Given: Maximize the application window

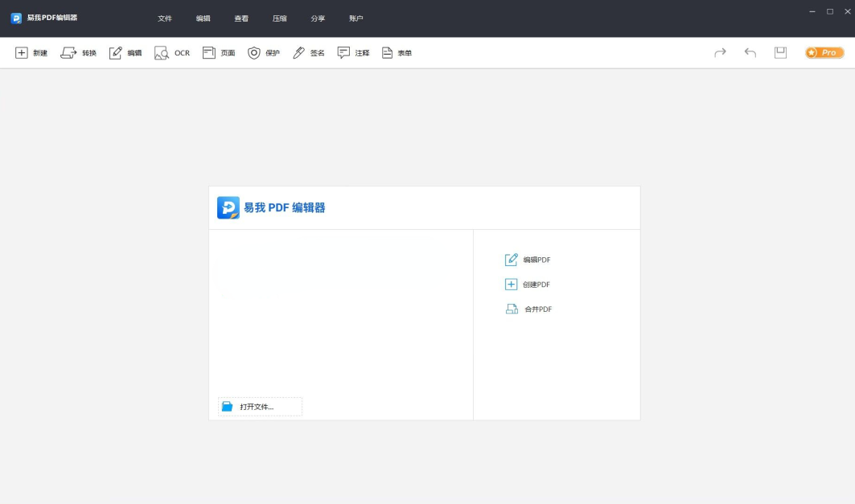Looking at the screenshot, I should [x=830, y=11].
